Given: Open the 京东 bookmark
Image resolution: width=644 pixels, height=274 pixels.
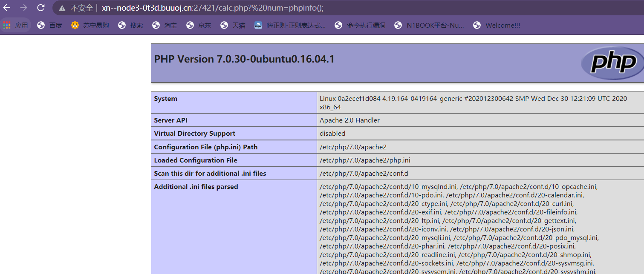Looking at the screenshot, I should point(199,26).
